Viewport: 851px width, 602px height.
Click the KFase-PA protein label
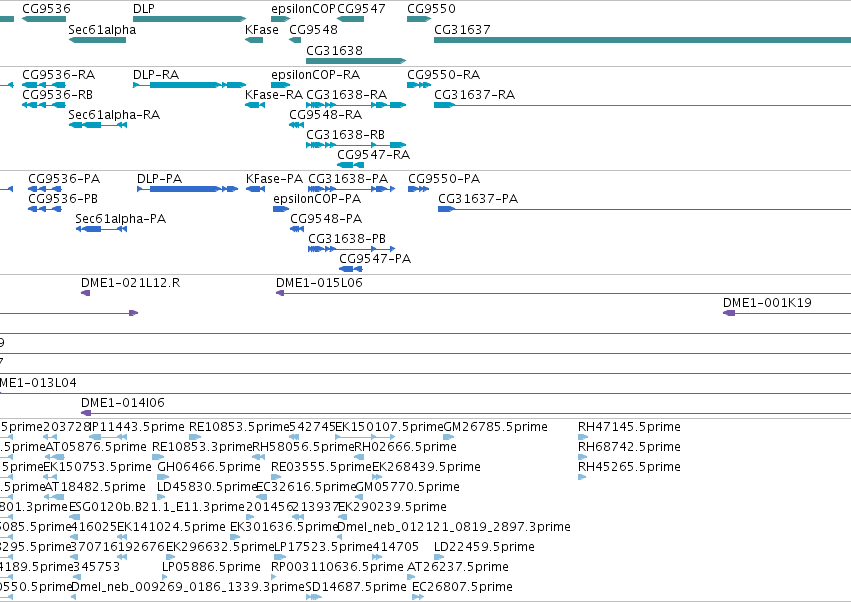(275, 179)
